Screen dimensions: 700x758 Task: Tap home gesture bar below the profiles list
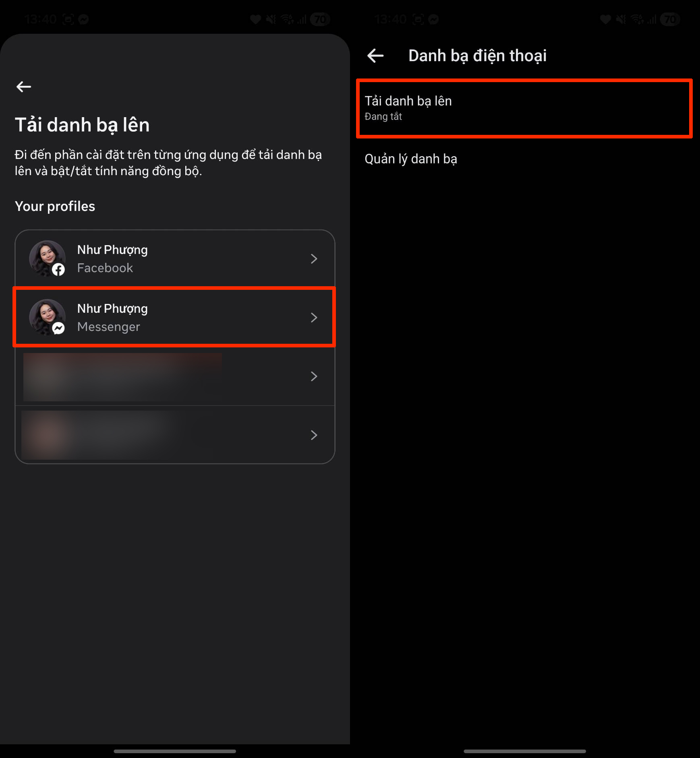pyautogui.click(x=175, y=751)
